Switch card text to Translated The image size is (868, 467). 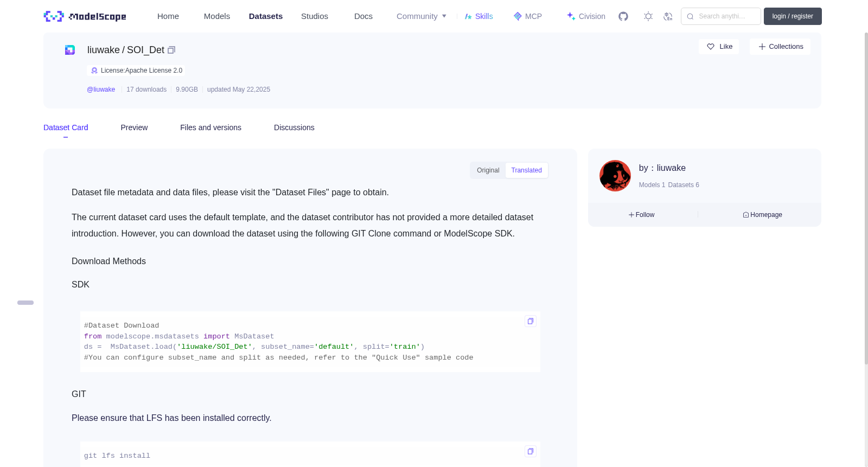[x=526, y=170]
